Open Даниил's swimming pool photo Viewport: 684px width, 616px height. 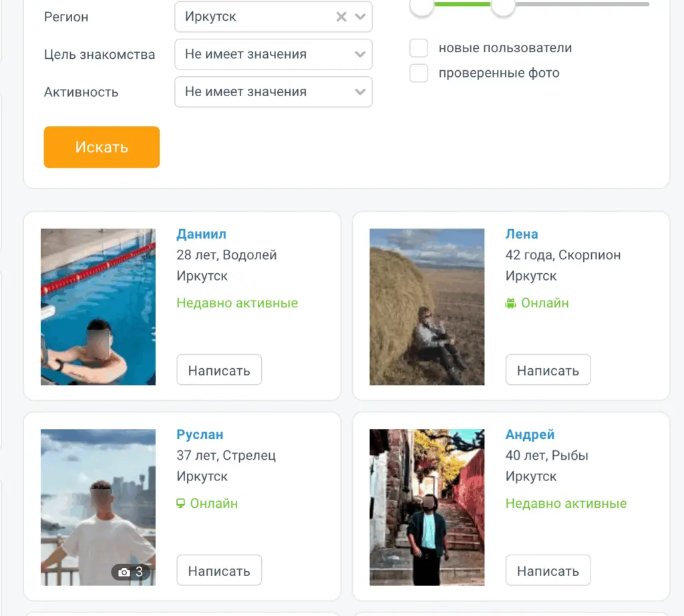point(98,307)
